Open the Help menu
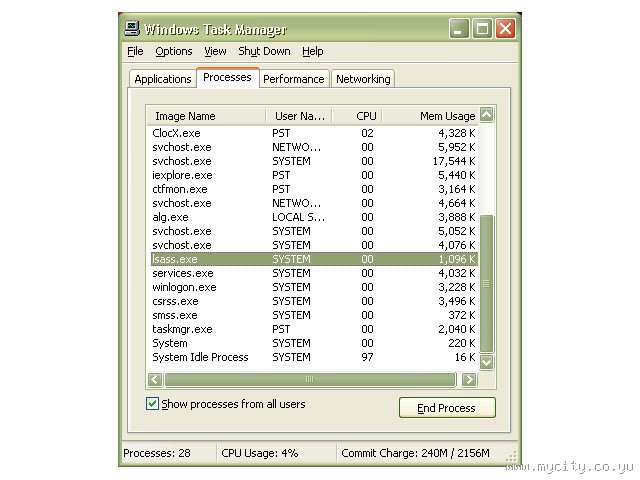Image resolution: width=640 pixels, height=480 pixels. coord(313,51)
